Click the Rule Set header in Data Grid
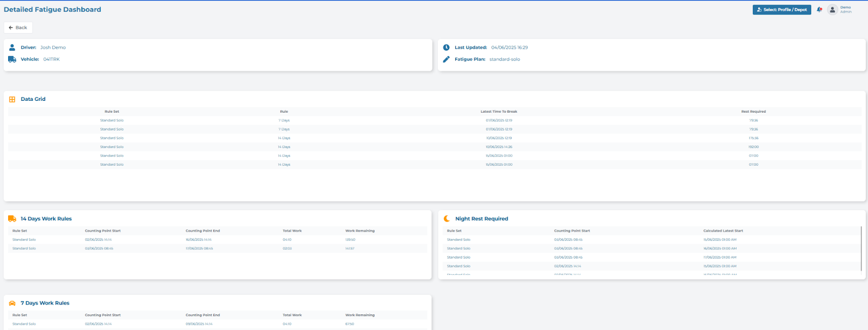The width and height of the screenshot is (868, 330). pyautogui.click(x=112, y=112)
